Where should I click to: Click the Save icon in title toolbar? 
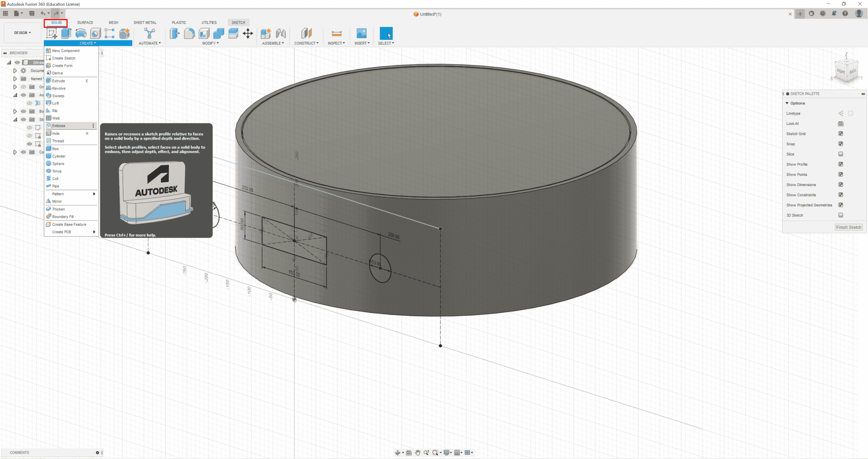(32, 14)
